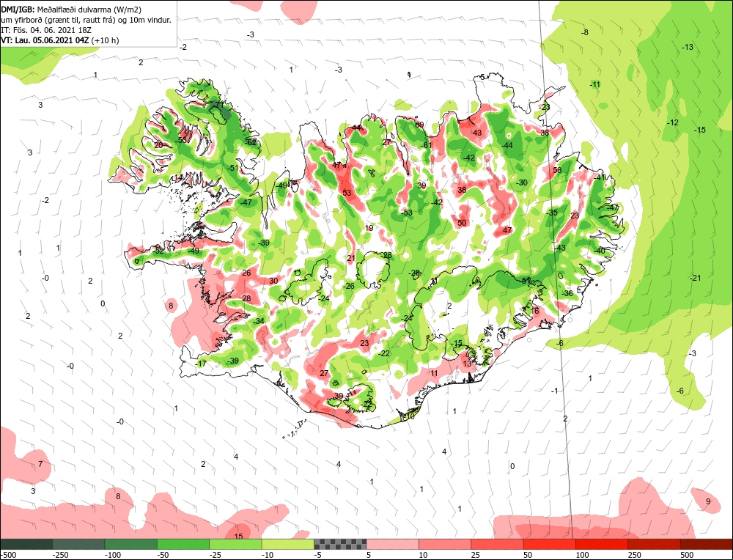Click the valid time 'VT: Lau. 05.06.2021 04Z (+10 h)'
Viewport: 733px width, 560px height.
pyautogui.click(x=60, y=40)
